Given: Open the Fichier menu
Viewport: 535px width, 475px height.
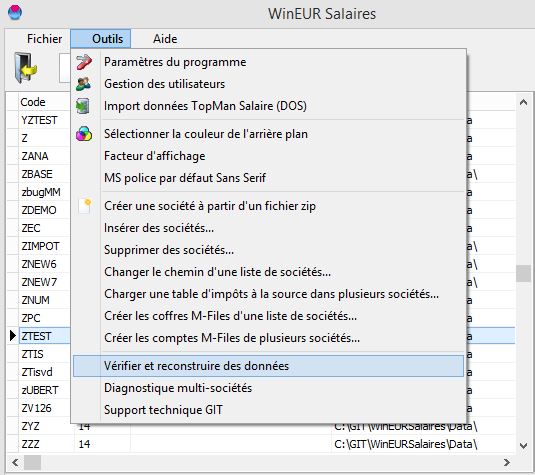Looking at the screenshot, I should click(x=44, y=39).
